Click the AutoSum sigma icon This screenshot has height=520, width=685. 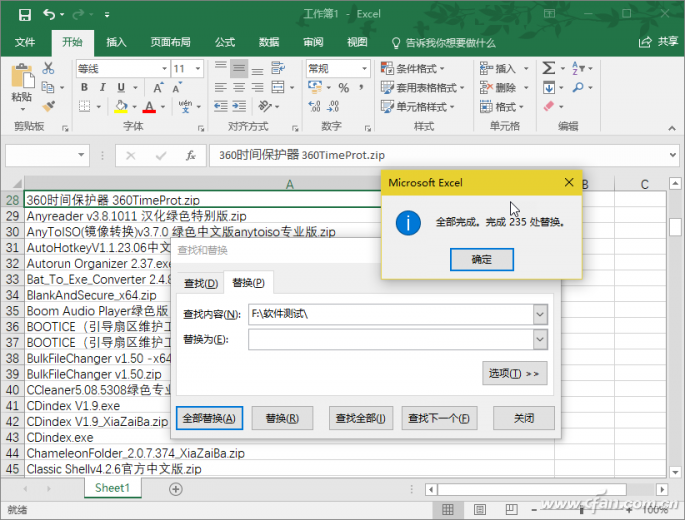pyautogui.click(x=549, y=68)
